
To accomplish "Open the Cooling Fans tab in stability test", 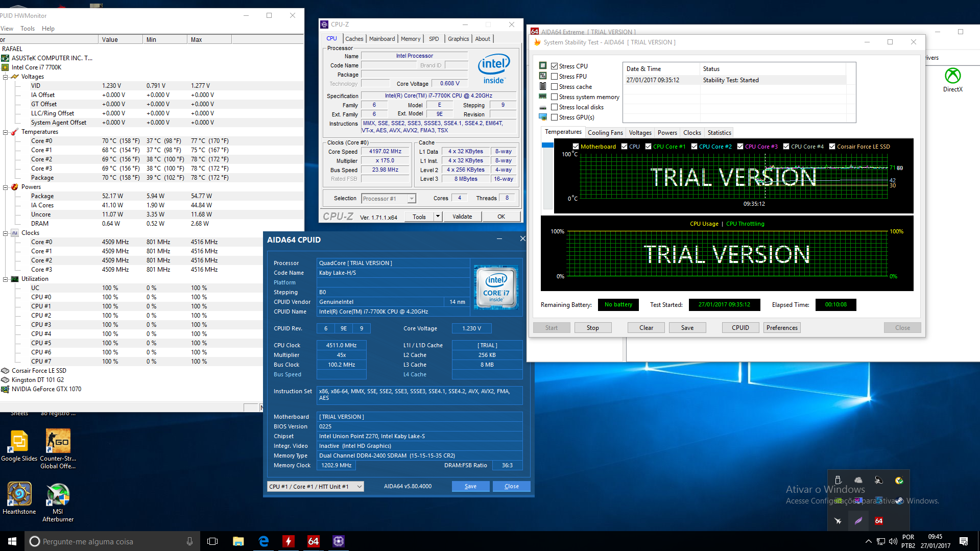I will tap(605, 133).
